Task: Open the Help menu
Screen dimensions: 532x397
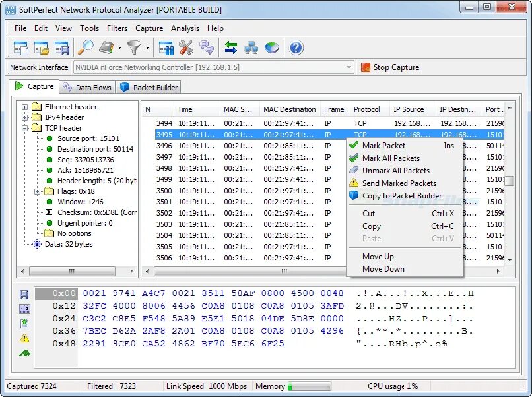Action: [215, 28]
